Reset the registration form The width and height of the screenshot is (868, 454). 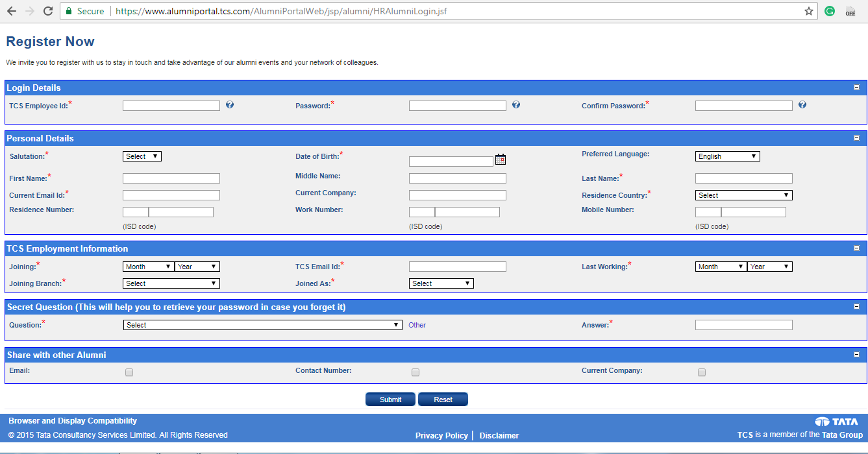(443, 400)
